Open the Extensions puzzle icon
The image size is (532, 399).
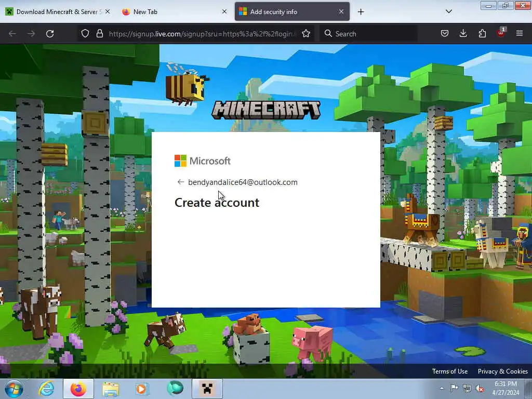[x=482, y=34]
